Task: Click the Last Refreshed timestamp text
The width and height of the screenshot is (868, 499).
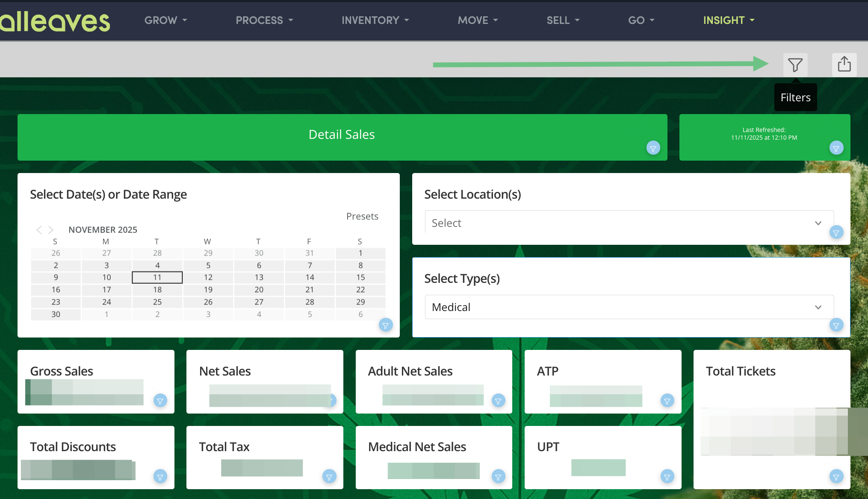Action: click(764, 134)
